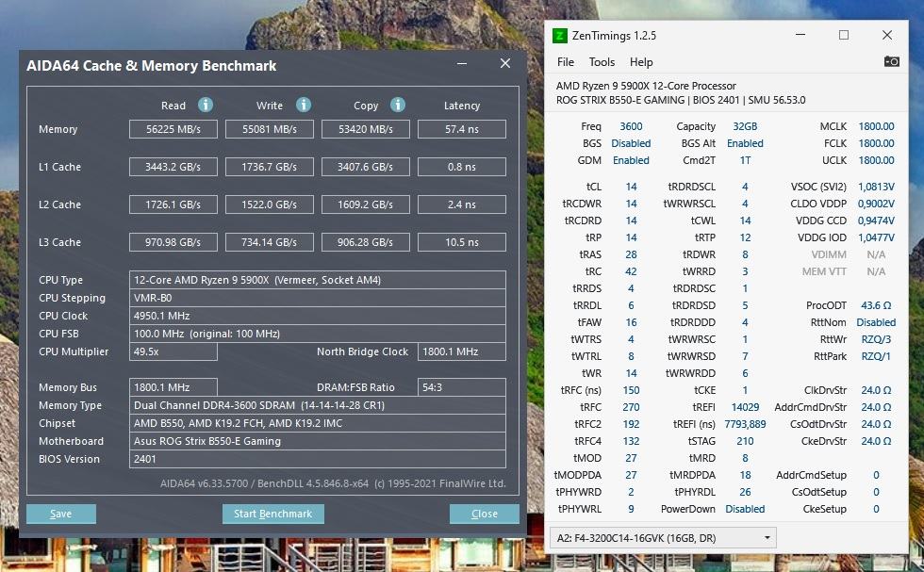Click the CPU Type field in AIDA64
Image resolution: width=924 pixels, height=572 pixels.
point(318,280)
